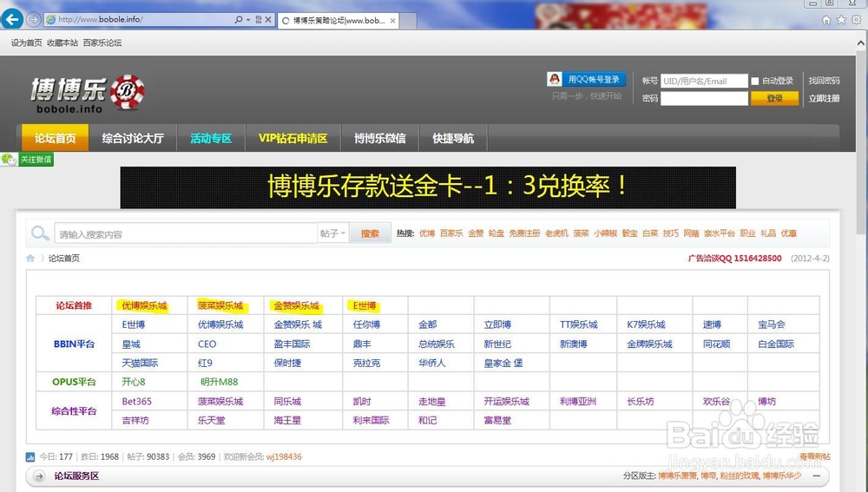The image size is (868, 492).
Task: Click the QQ penguin login icon
Action: click(554, 79)
